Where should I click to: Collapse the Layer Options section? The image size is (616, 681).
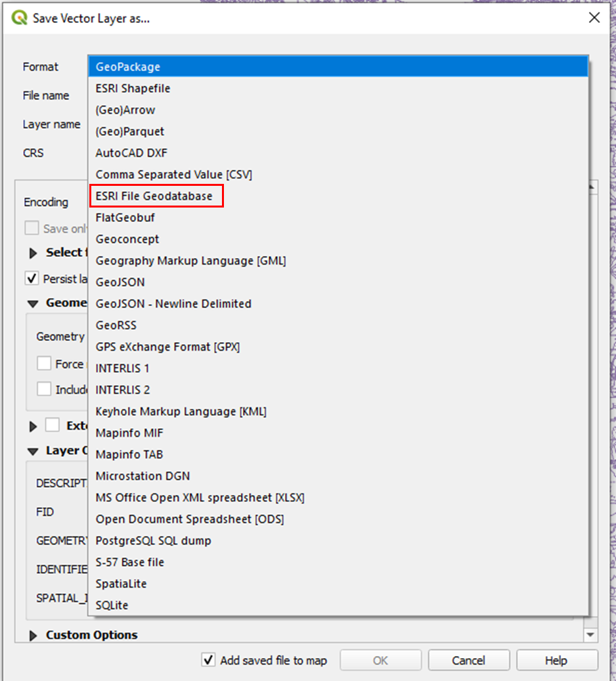click(33, 452)
